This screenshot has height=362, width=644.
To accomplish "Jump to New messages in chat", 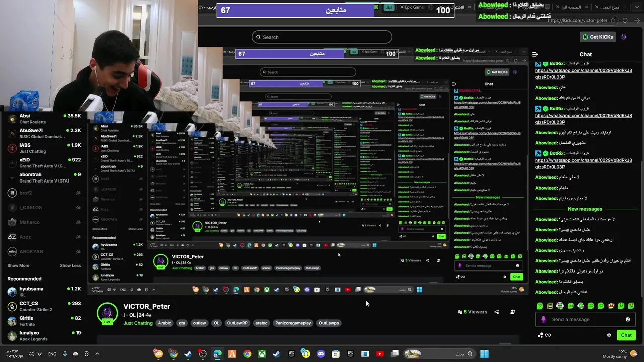I will click(585, 209).
